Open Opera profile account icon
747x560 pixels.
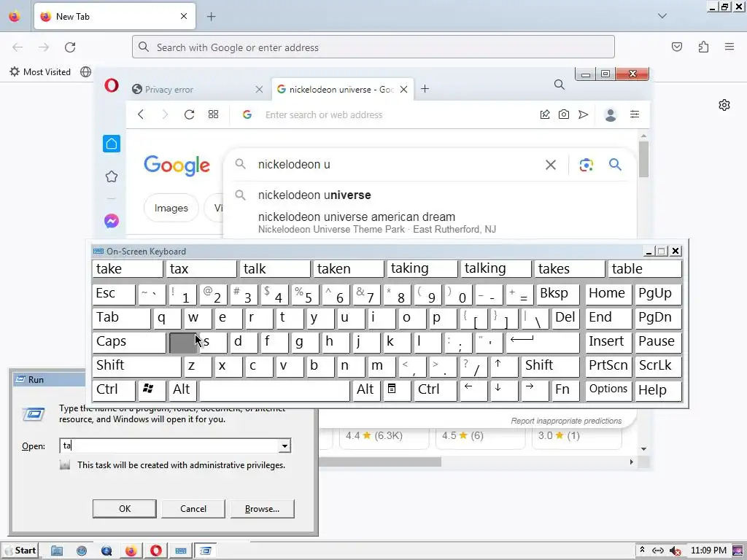tap(611, 114)
